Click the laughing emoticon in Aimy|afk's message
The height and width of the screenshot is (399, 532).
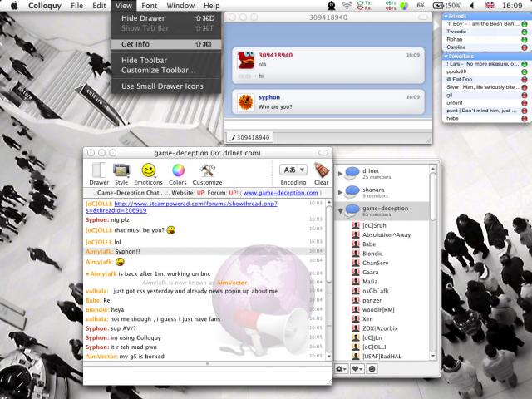pos(120,262)
